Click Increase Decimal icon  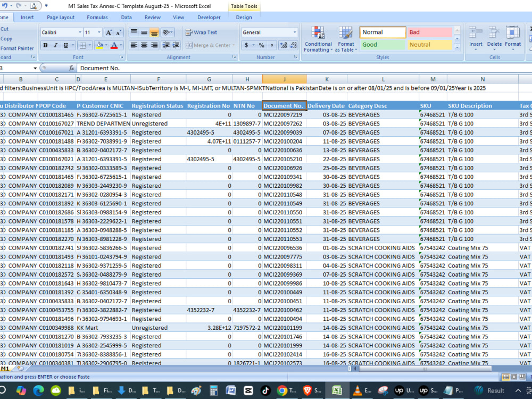(x=284, y=45)
